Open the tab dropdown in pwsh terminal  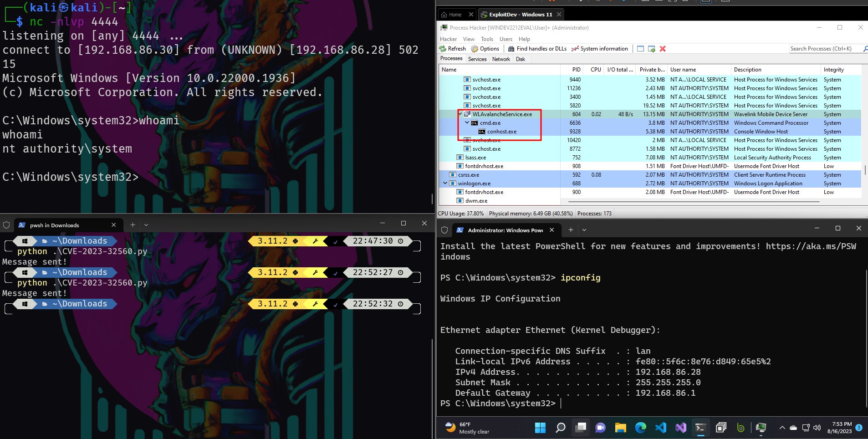coord(146,225)
